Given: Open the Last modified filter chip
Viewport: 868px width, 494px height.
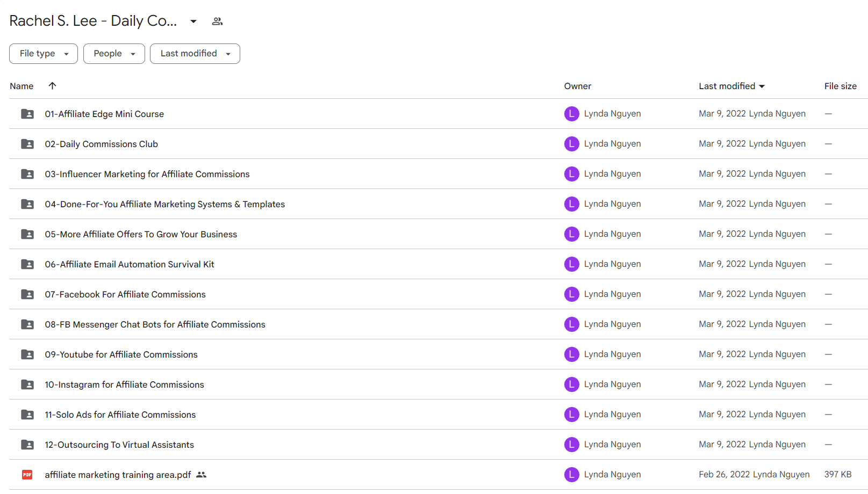Looking at the screenshot, I should [195, 54].
